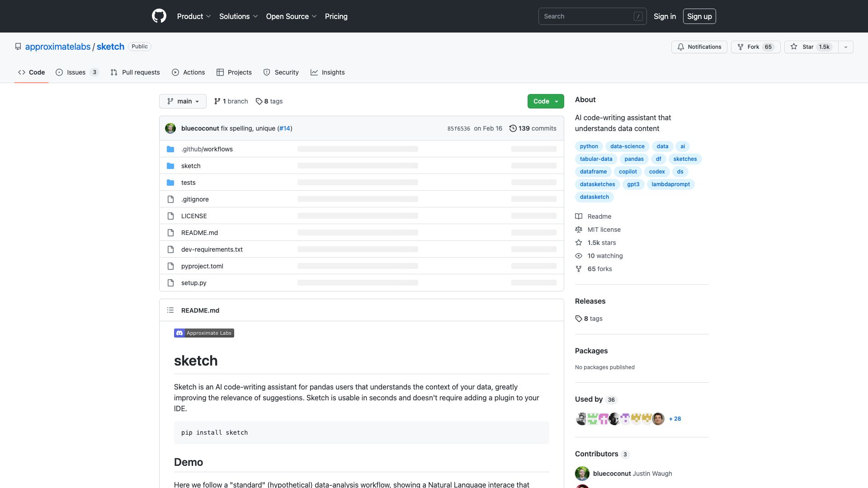This screenshot has width=868, height=488.
Task: Star the sketch repository
Action: [x=811, y=47]
